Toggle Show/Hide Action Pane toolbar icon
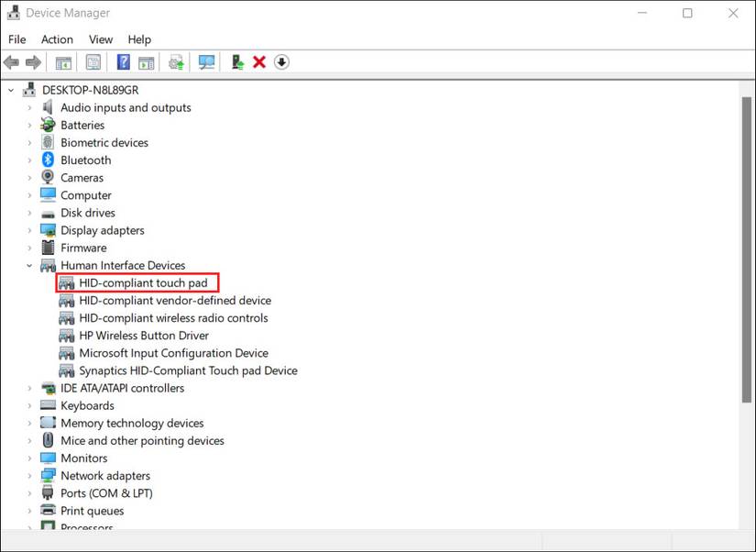The image size is (756, 552). tap(146, 62)
